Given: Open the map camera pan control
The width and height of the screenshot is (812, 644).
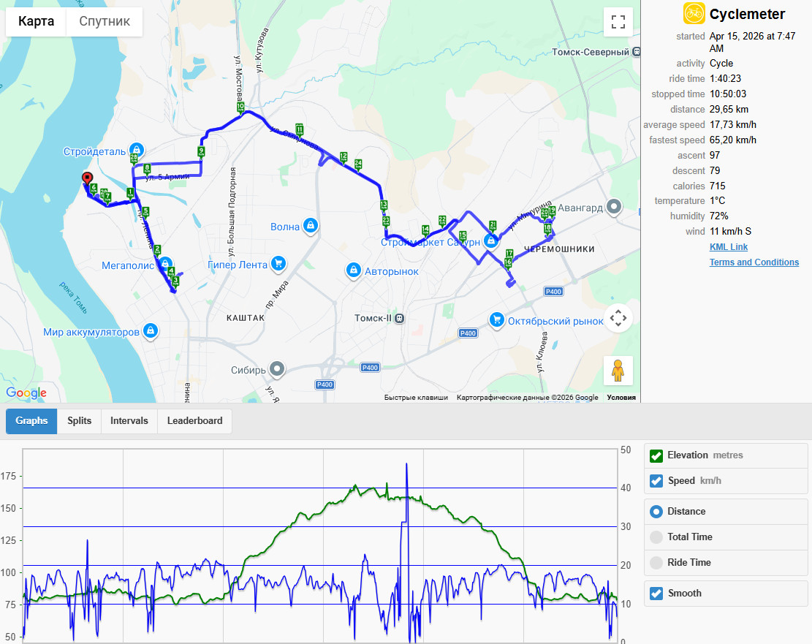Looking at the screenshot, I should click(618, 317).
